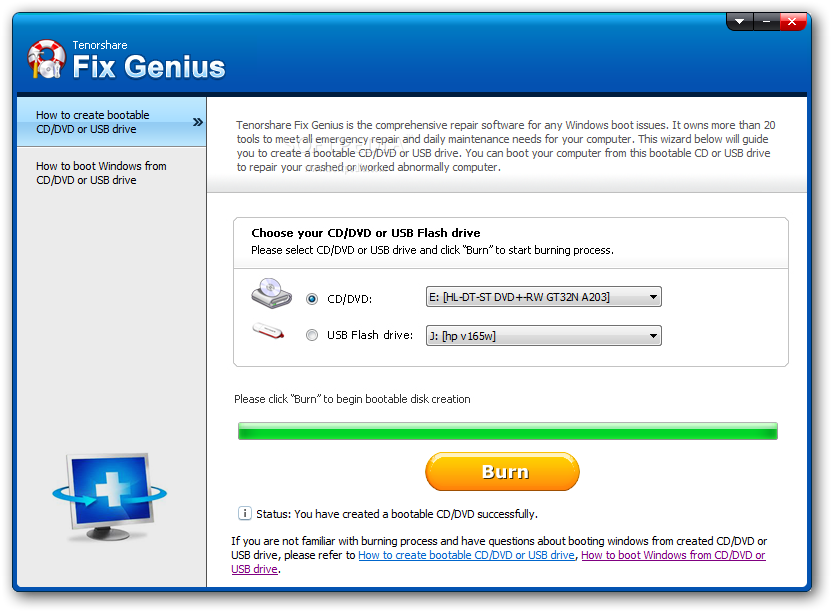
Task: Open the USB drive J: hp v165w dropdown
Action: tap(543, 335)
